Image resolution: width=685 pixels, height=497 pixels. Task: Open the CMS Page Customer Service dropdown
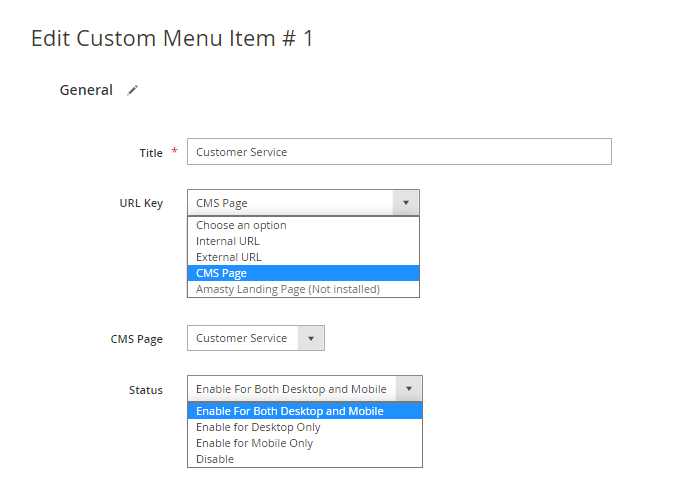click(256, 338)
